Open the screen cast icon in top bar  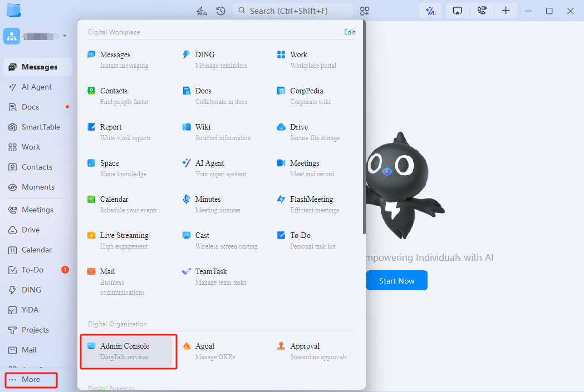tap(458, 11)
